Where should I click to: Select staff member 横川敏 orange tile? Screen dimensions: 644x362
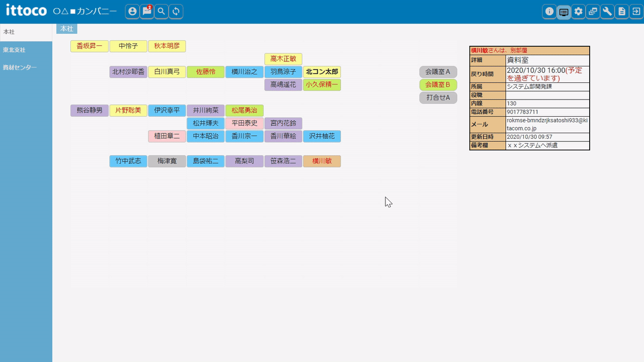(x=321, y=161)
